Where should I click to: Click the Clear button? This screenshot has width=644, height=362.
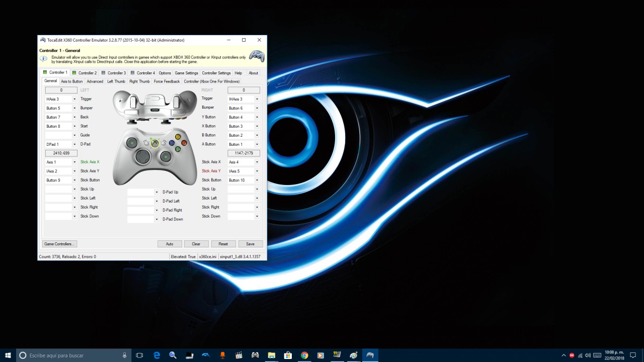[196, 244]
